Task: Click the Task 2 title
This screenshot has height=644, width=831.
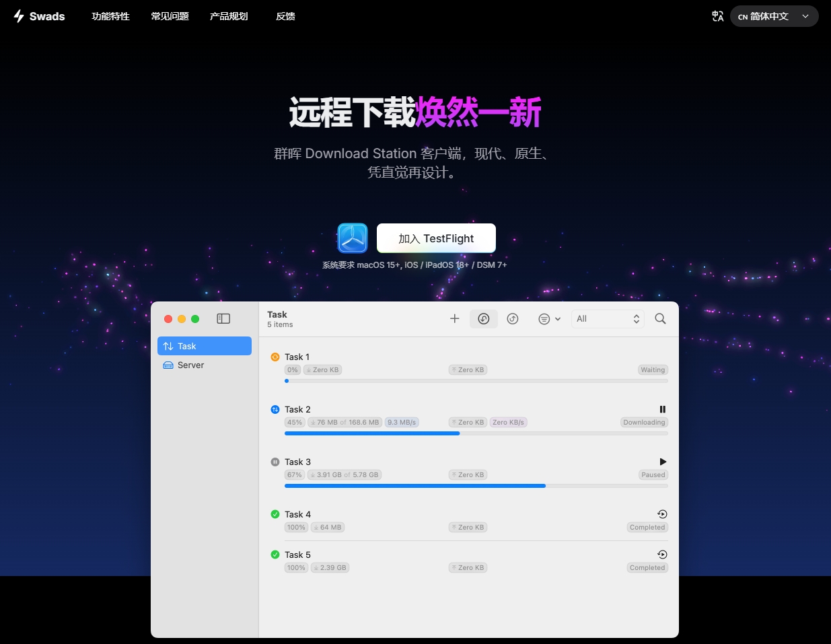Action: pyautogui.click(x=297, y=409)
